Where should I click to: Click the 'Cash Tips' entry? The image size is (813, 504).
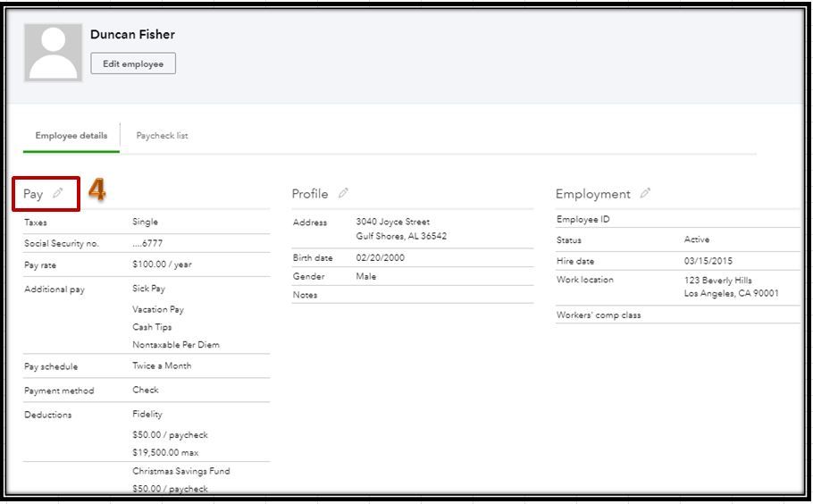152,327
